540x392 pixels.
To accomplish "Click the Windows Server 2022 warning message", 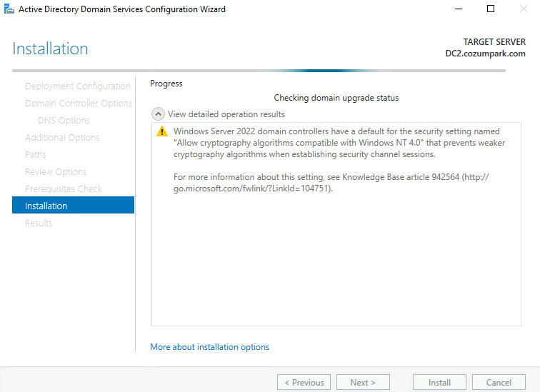I will click(x=339, y=143).
